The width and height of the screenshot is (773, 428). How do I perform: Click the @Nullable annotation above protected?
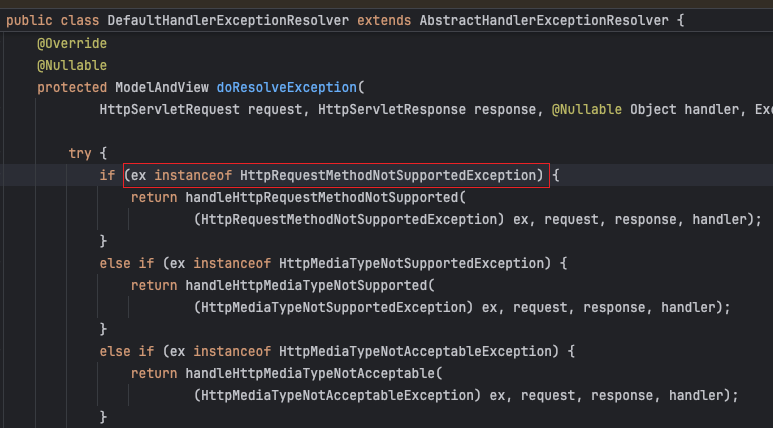72,65
